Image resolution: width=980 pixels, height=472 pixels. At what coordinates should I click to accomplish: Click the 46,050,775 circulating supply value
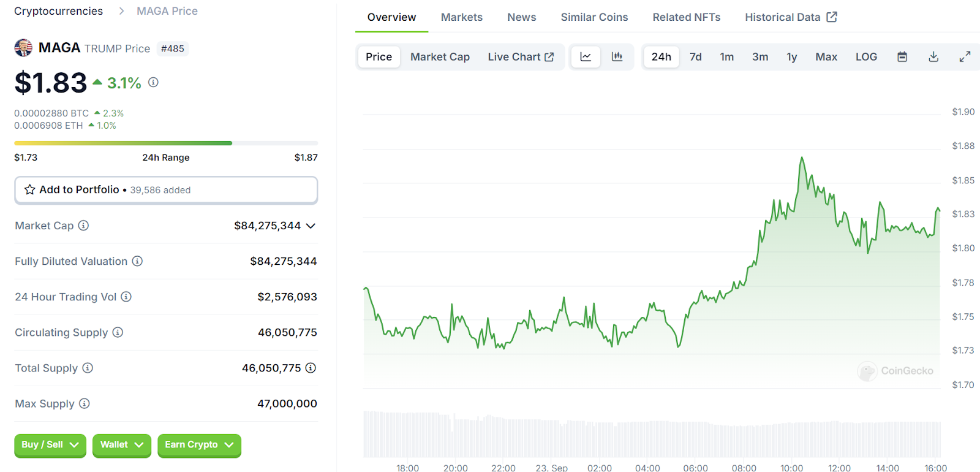pos(287,332)
